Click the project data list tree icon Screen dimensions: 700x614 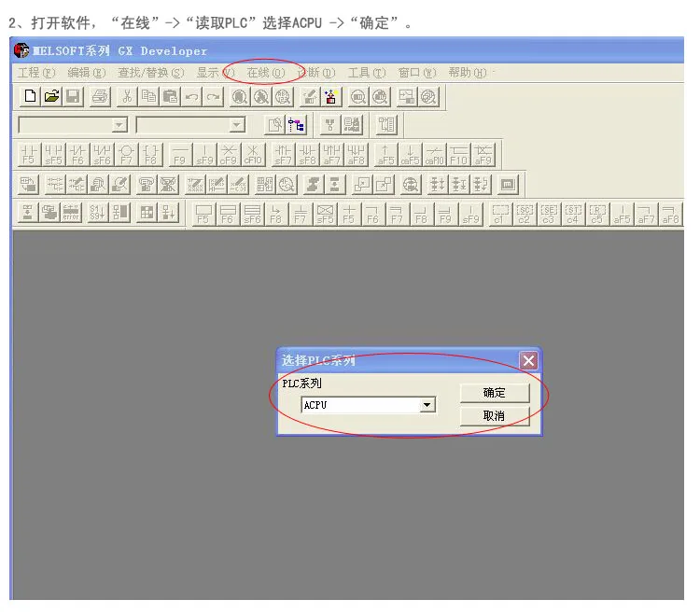tap(296, 124)
